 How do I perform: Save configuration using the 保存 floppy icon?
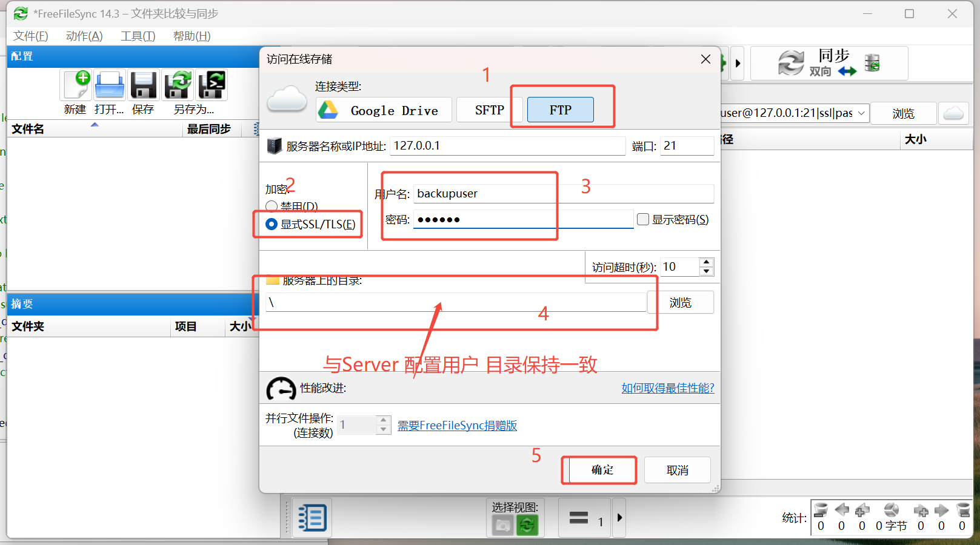point(144,85)
